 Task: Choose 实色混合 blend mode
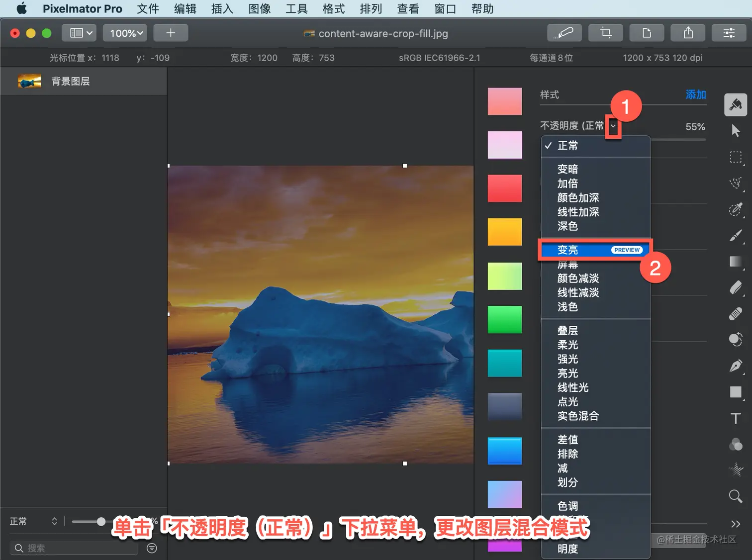point(595,416)
